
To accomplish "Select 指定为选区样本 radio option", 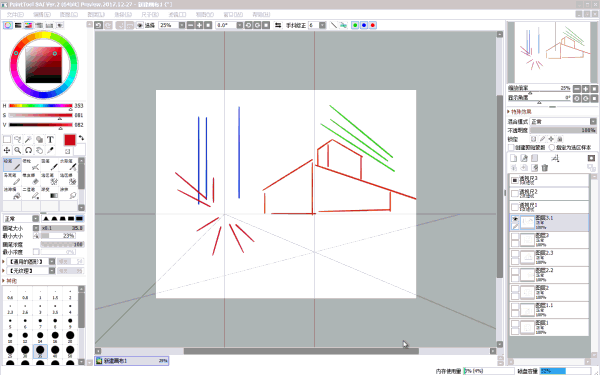I will point(552,147).
